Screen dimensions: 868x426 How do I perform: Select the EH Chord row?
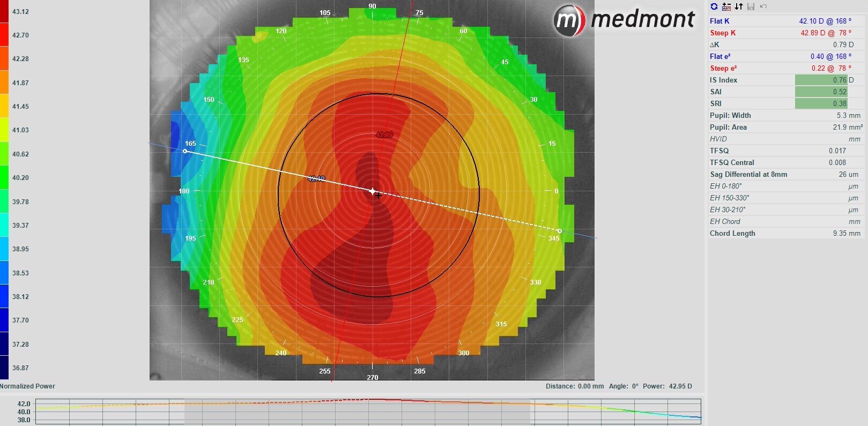coord(786,221)
